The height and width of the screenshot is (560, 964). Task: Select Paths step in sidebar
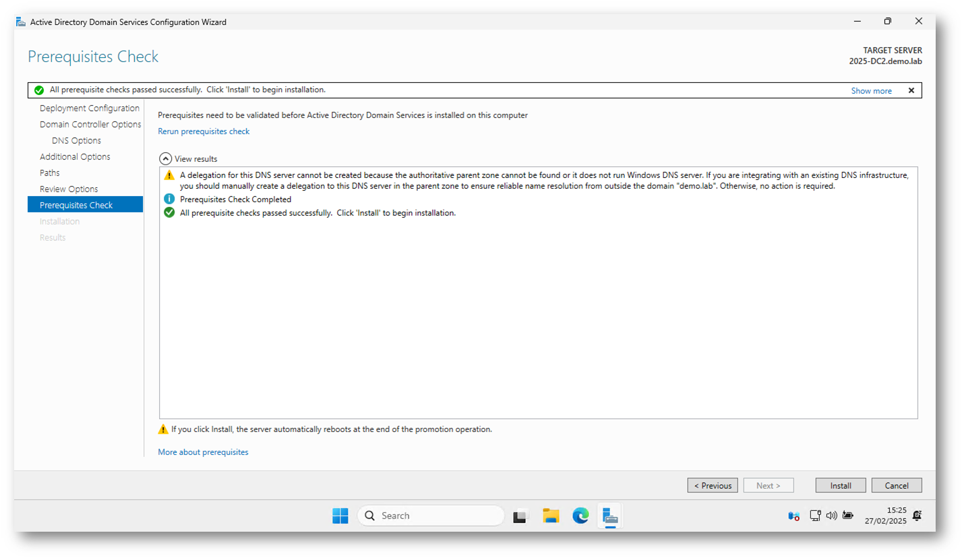pos(49,173)
